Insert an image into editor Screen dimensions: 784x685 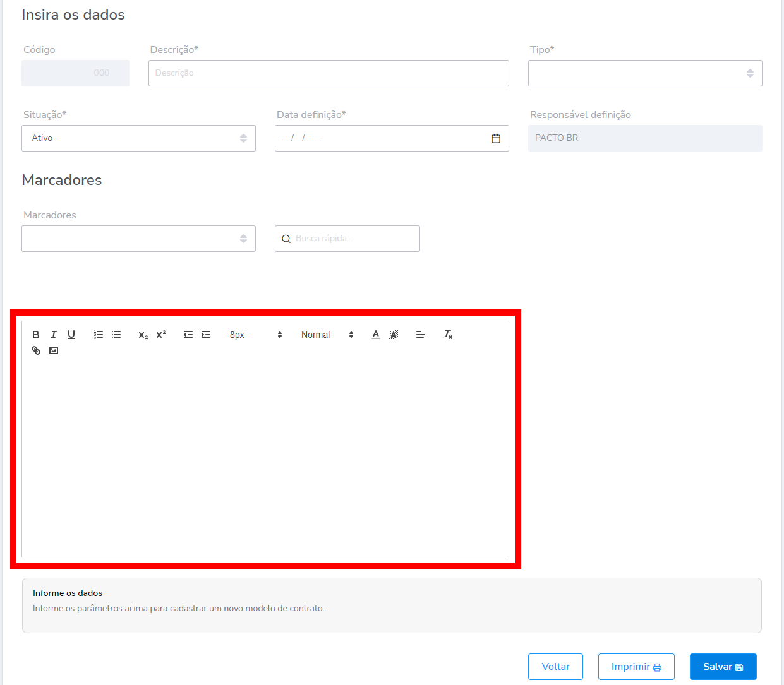point(54,350)
